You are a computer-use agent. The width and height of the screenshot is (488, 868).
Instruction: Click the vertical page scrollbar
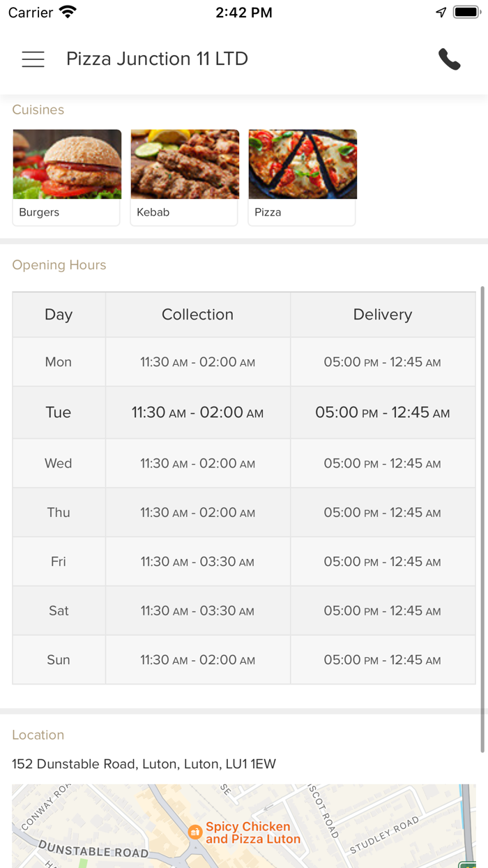pyautogui.click(x=482, y=516)
